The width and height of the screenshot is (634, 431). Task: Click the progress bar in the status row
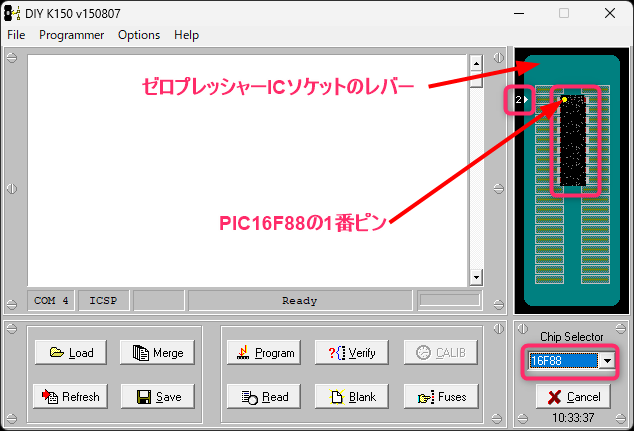450,300
